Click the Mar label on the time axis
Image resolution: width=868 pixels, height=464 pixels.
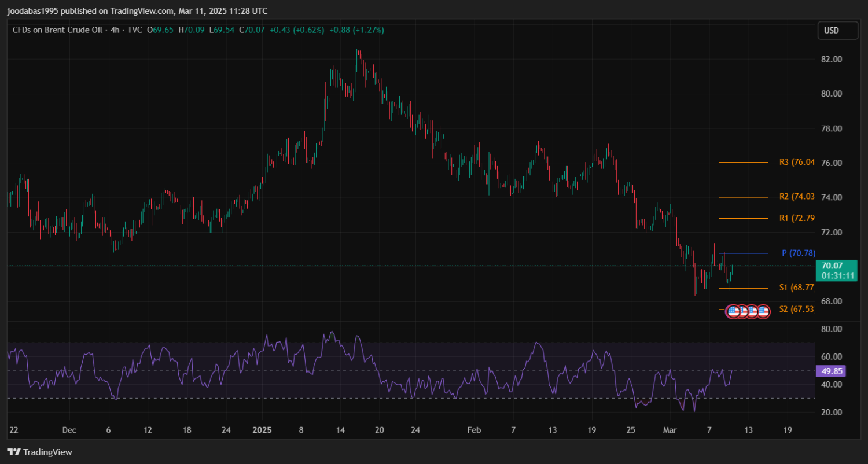pyautogui.click(x=670, y=430)
